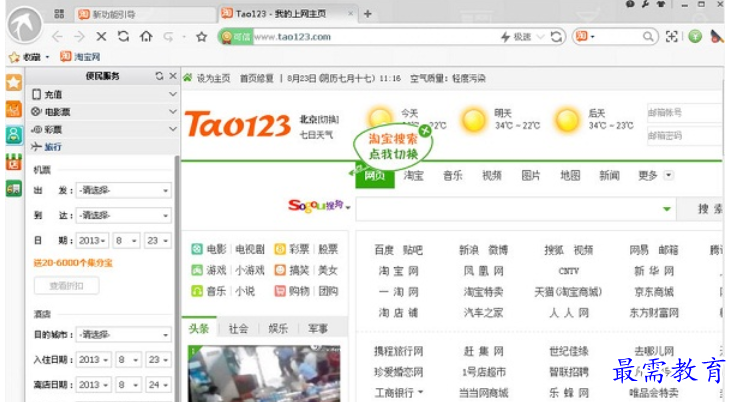Click the browser forward arrow

(79, 37)
